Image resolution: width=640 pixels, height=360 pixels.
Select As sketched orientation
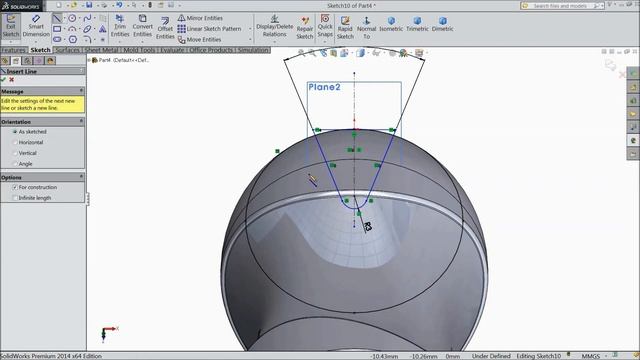click(x=29, y=132)
